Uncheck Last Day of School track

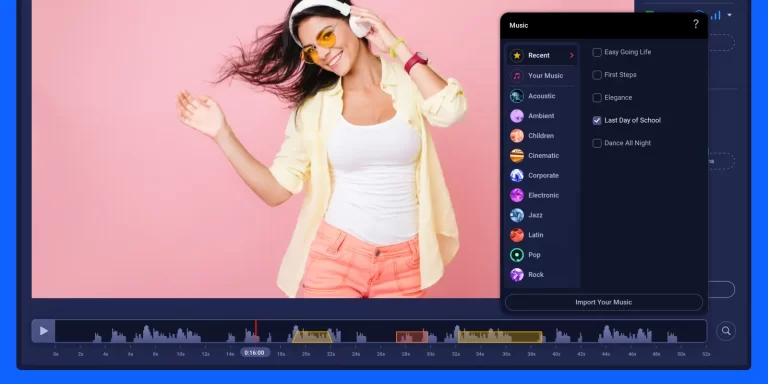click(597, 120)
